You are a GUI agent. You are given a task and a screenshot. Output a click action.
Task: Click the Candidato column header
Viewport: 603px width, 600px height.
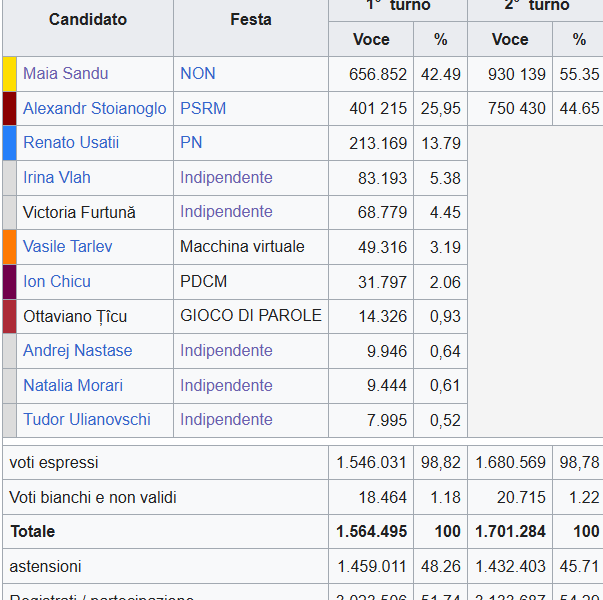pyautogui.click(x=88, y=20)
